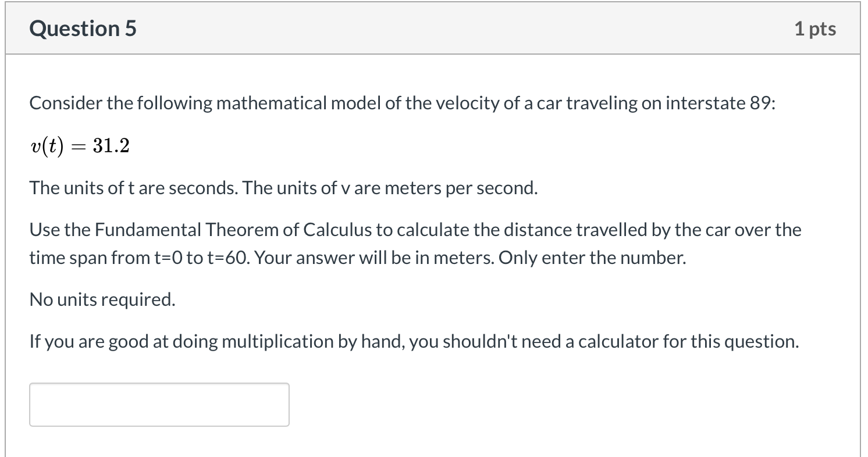Click inside the empty answer box
Screen dimensions: 868x457
click(159, 404)
